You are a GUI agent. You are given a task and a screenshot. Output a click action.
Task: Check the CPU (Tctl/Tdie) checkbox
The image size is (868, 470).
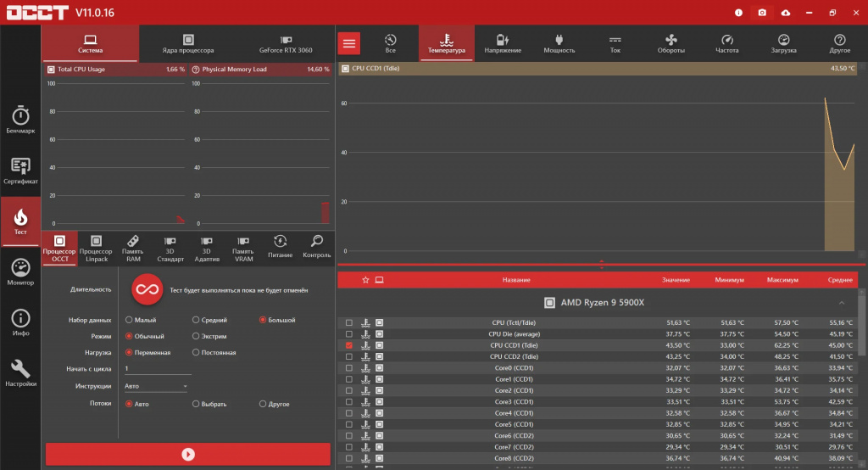click(x=348, y=322)
